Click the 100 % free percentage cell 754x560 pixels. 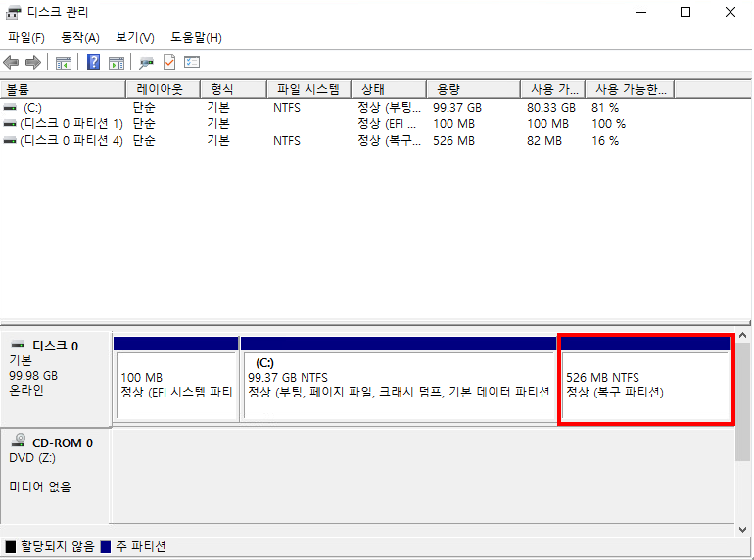[608, 124]
